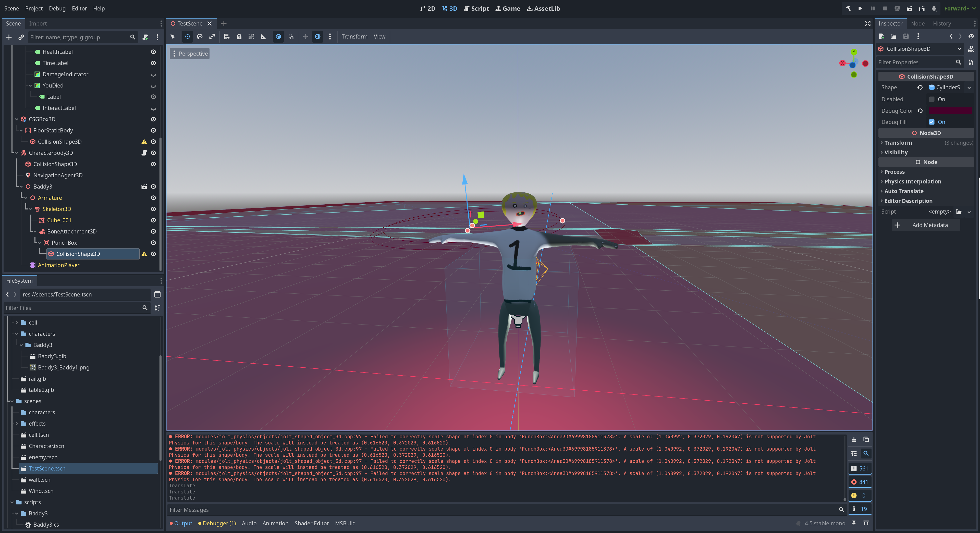This screenshot has width=980, height=533.
Task: Open the Perspective view dropdown
Action: coord(189,53)
